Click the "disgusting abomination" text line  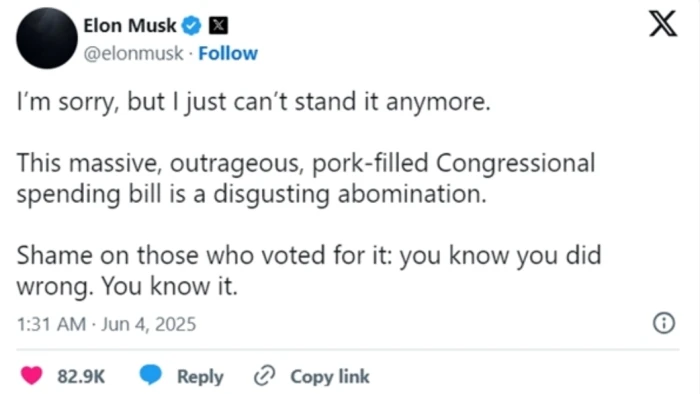pyautogui.click(x=251, y=194)
